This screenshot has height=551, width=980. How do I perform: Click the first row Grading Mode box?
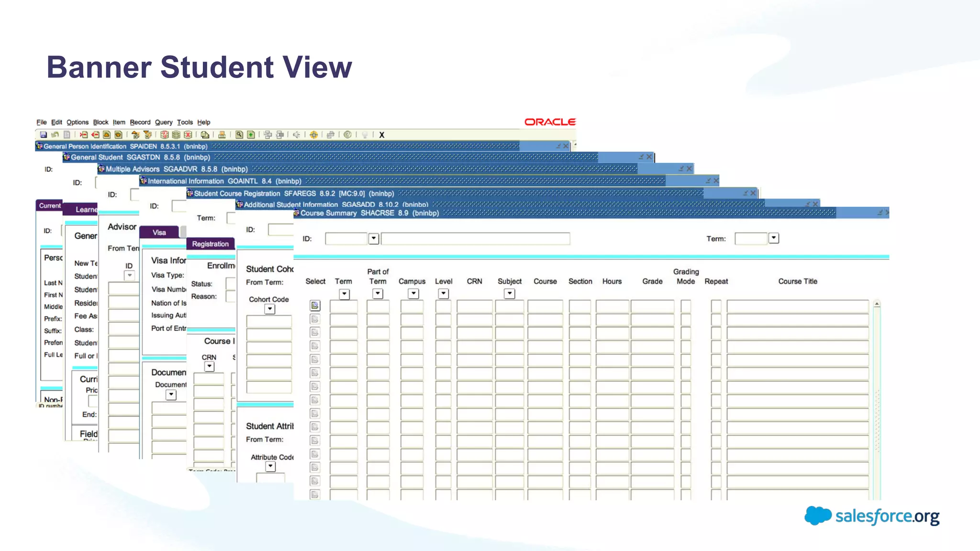point(686,306)
